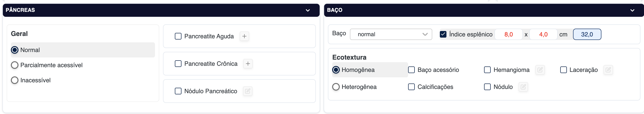Open the Baço dropdown showing normal
The width and height of the screenshot is (644, 114).
391,34
